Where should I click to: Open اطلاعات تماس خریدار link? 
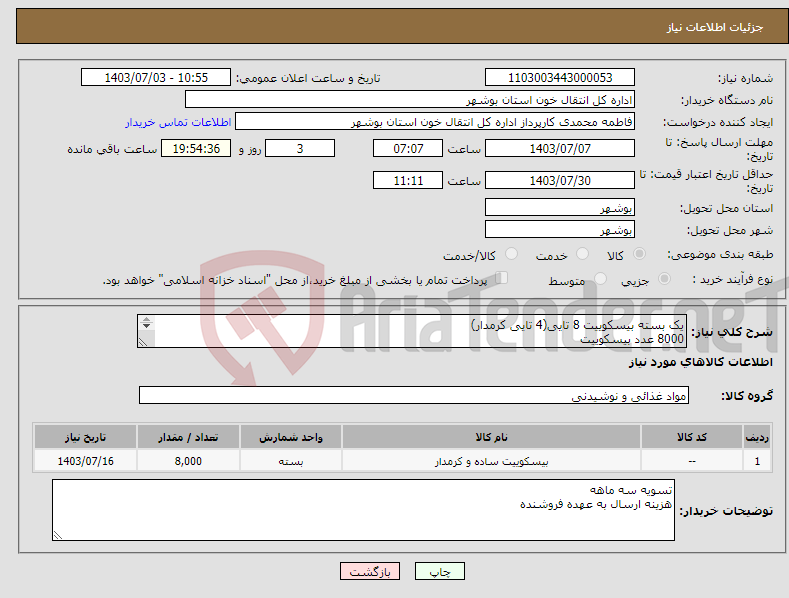pos(178,122)
